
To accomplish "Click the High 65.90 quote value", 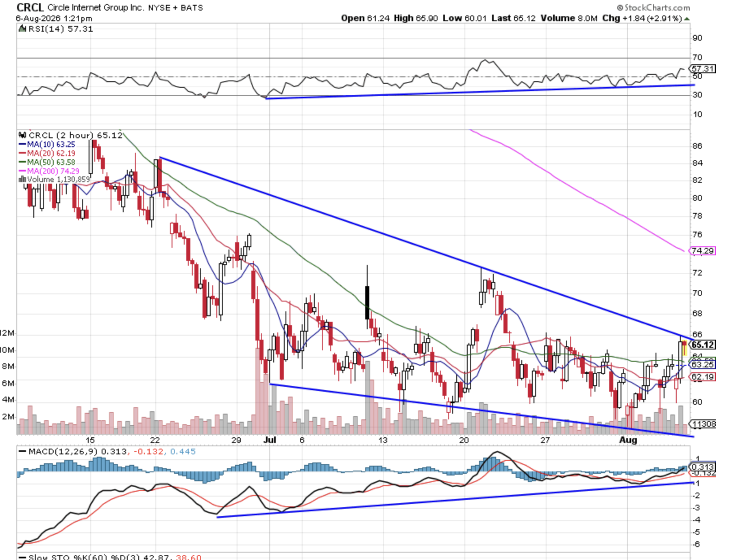I will (416, 18).
